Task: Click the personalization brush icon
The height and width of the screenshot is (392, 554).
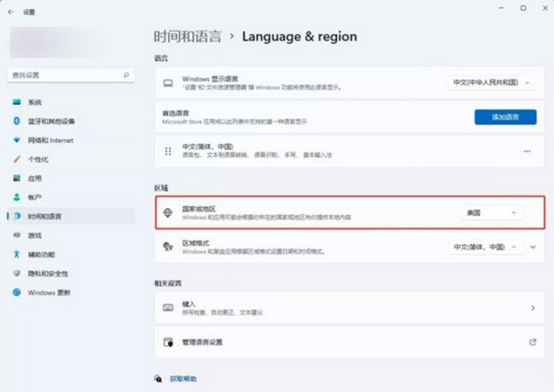Action: (x=17, y=160)
